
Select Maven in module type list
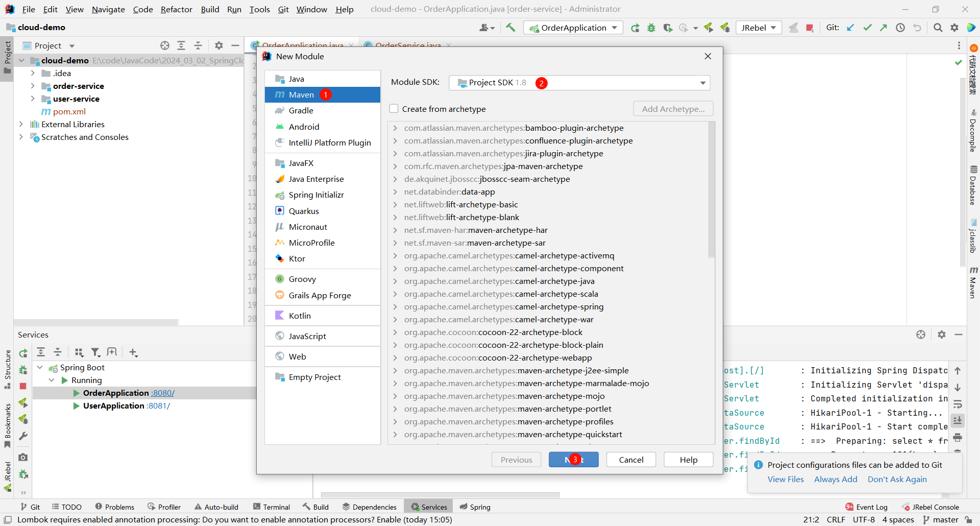click(x=323, y=94)
